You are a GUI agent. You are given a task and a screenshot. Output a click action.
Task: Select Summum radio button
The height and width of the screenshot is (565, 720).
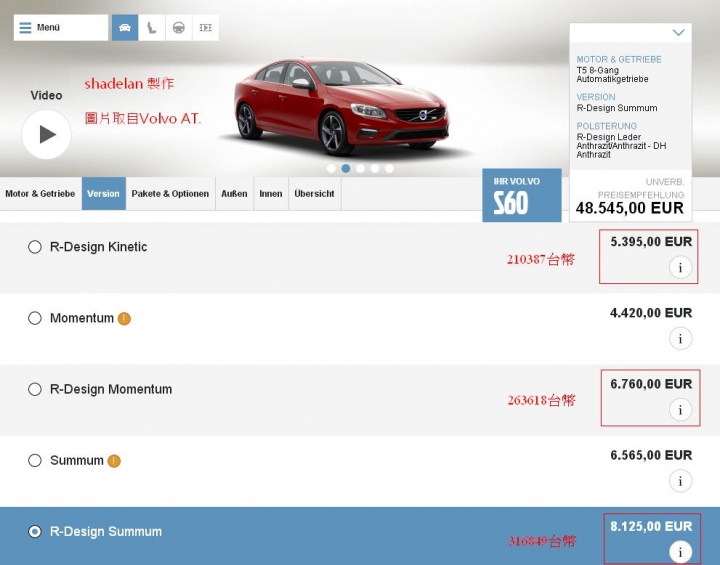[35, 460]
